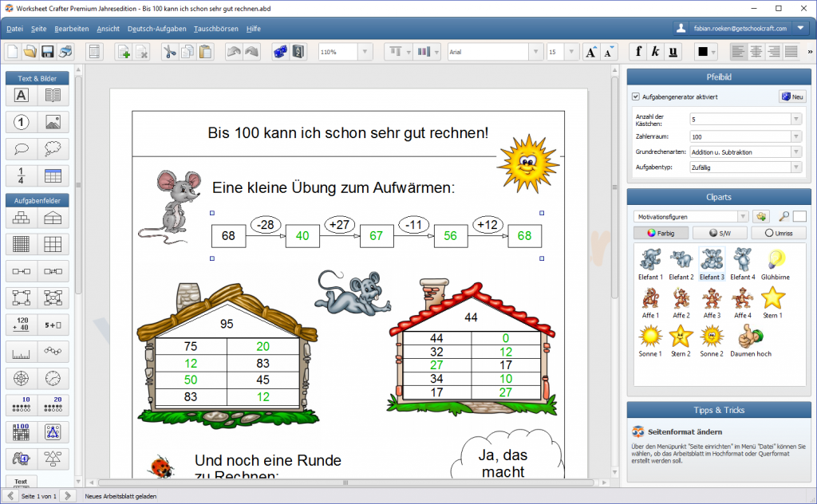Click the save worksheet floppy disk icon

pos(48,52)
